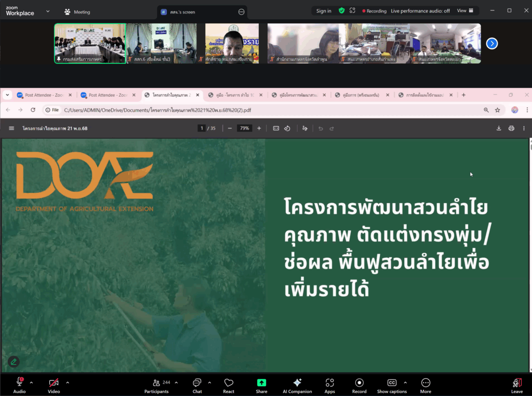Screen dimensions: 532x396
Task: Start recording with the Record button
Action: (359, 385)
